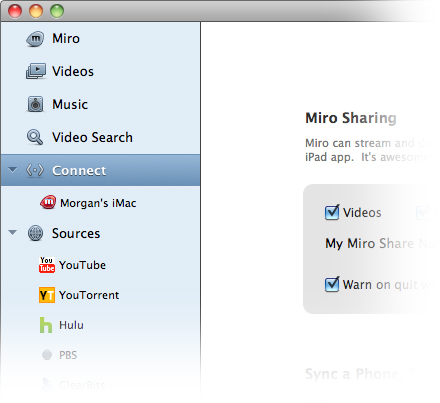
Task: Open Morgan's iMac shared library icon
Action: coord(48,202)
